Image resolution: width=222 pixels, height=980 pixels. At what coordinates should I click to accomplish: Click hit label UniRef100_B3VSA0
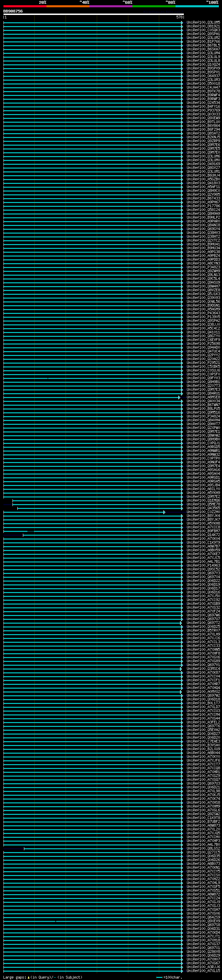point(203,745)
